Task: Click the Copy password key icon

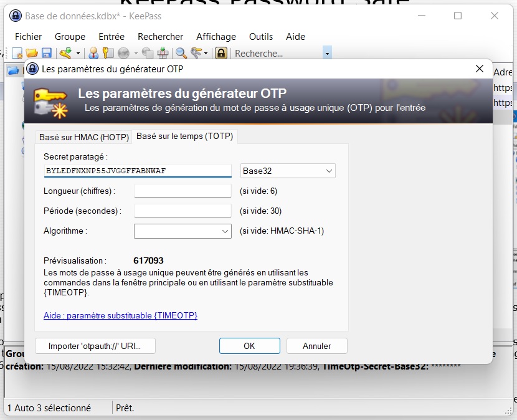Action: click(x=107, y=54)
